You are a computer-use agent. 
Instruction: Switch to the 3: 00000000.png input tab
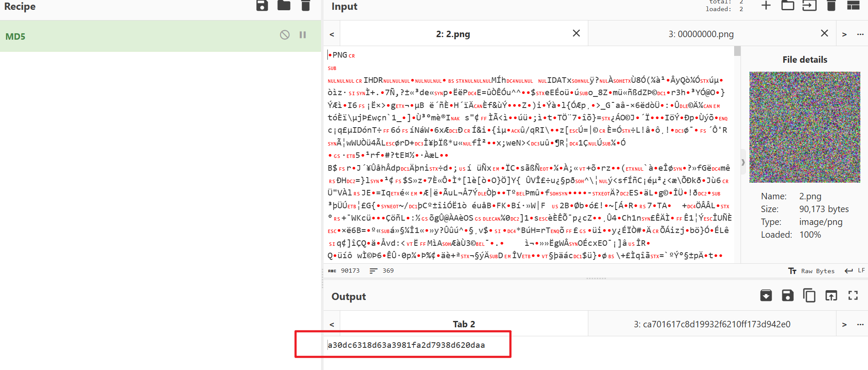(701, 34)
